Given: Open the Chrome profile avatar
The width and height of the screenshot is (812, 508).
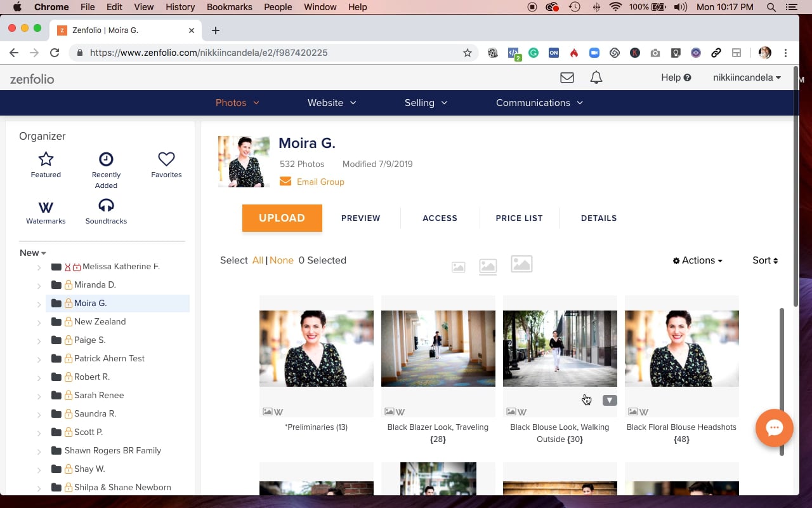Looking at the screenshot, I should tap(765, 53).
